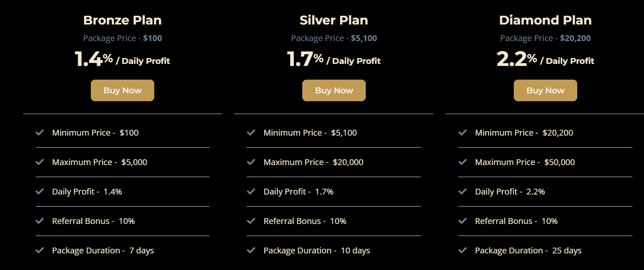Screen dimensions: 644x270
Task: Click the Diamond 2.2% Daily Profit headline
Action: (545, 59)
